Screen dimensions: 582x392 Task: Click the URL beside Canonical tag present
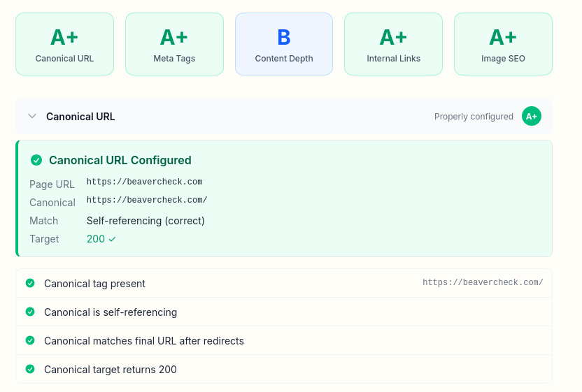pos(483,283)
